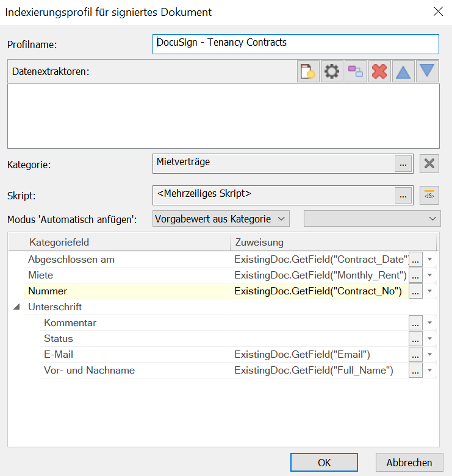
Task: Open 'Vorgabewert aus Kategorie' dropdown
Action: point(221,218)
